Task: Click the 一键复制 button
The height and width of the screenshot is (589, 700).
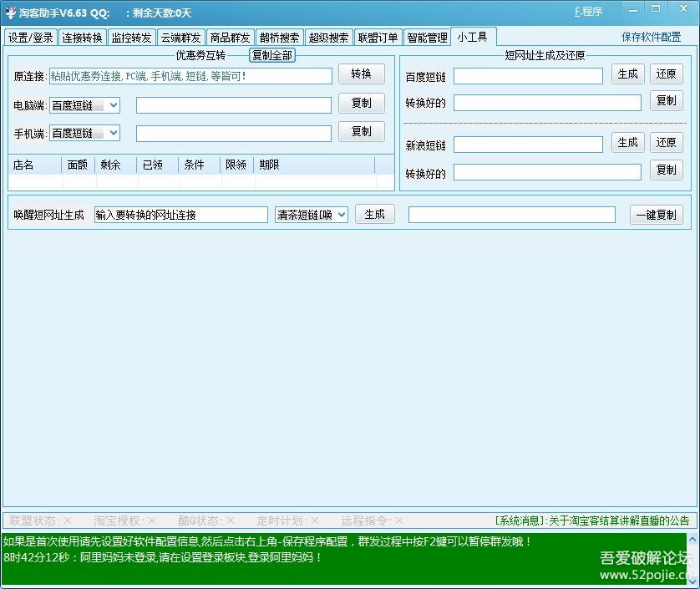Action: click(x=657, y=215)
